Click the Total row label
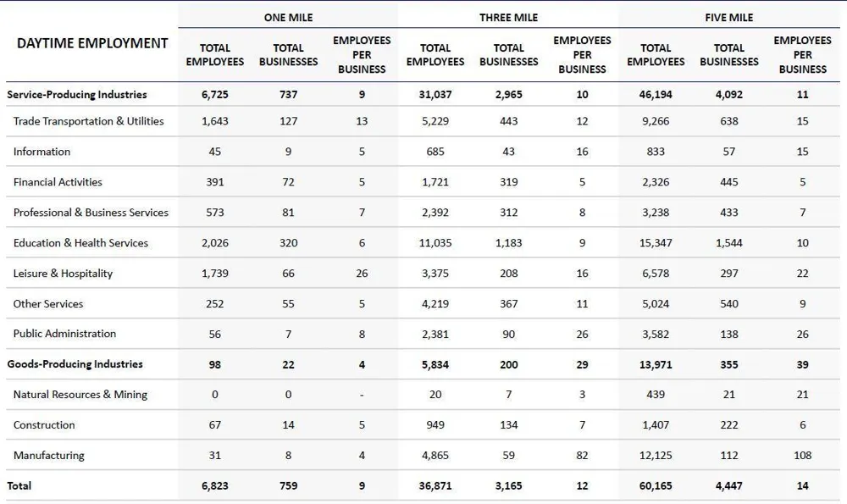The height and width of the screenshot is (504, 847). coord(19,485)
